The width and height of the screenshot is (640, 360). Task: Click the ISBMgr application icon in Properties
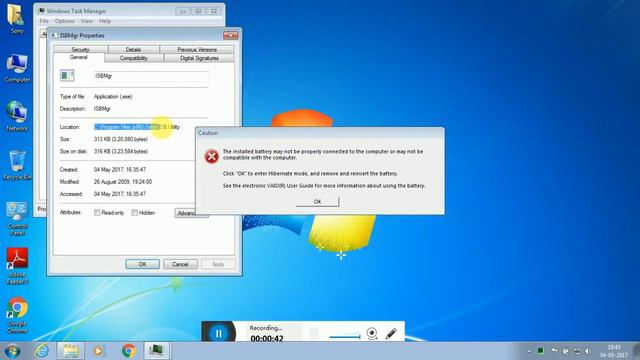67,76
